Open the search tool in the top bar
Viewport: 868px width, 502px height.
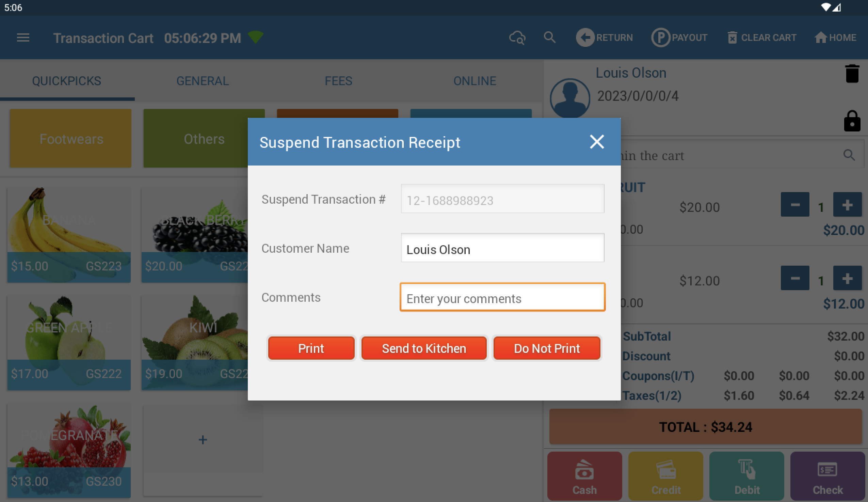(550, 38)
